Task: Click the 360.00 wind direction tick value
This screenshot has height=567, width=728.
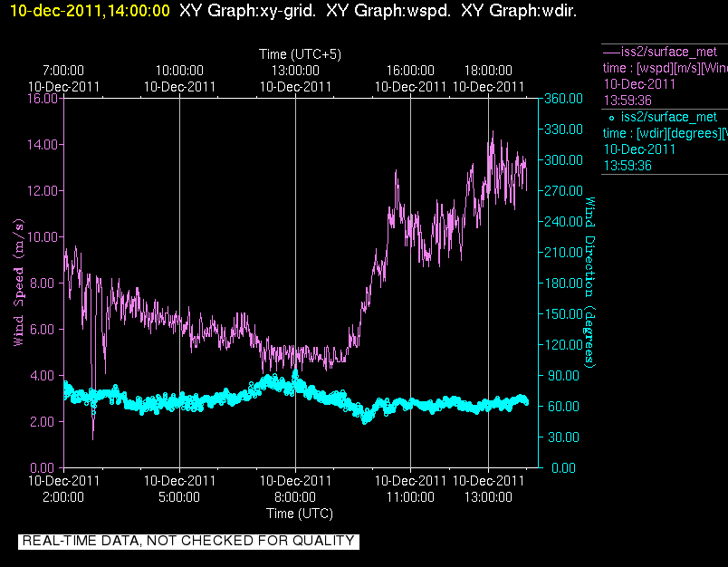Action: pyautogui.click(x=563, y=99)
